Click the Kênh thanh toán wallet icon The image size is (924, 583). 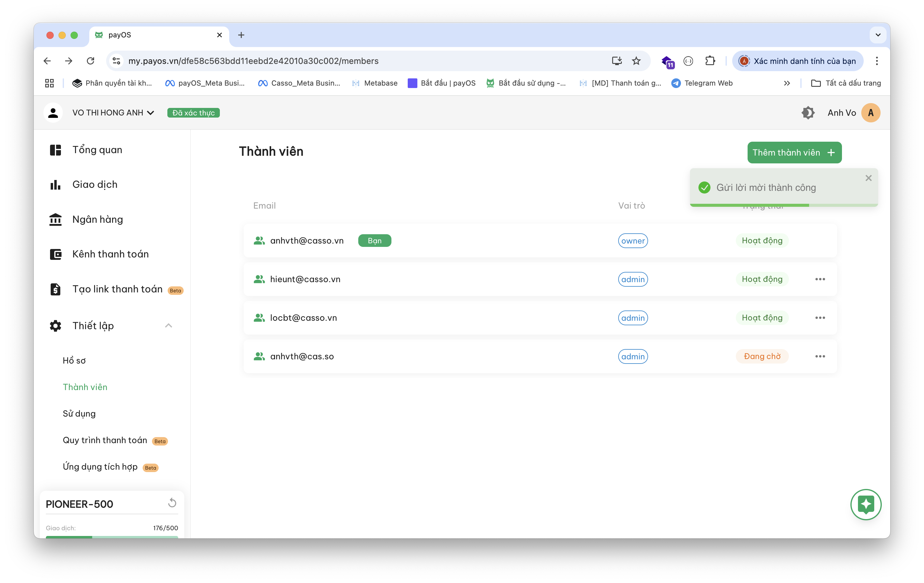[x=56, y=254]
